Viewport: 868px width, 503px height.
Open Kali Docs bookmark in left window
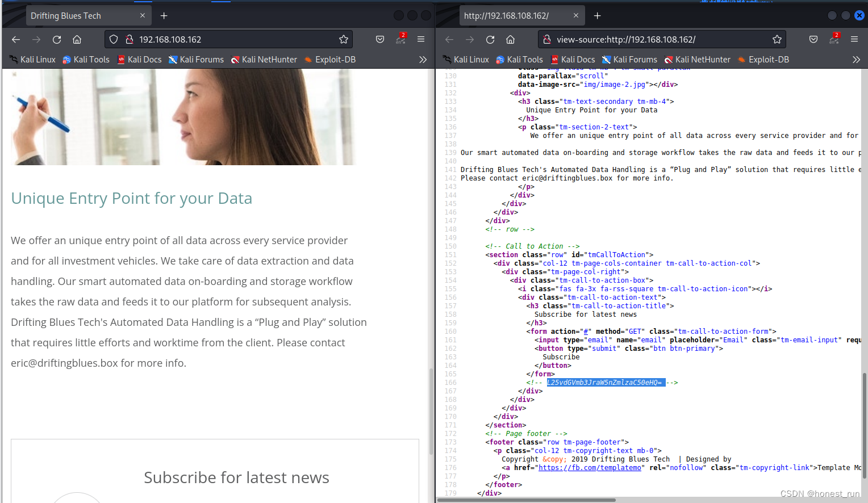click(x=139, y=60)
